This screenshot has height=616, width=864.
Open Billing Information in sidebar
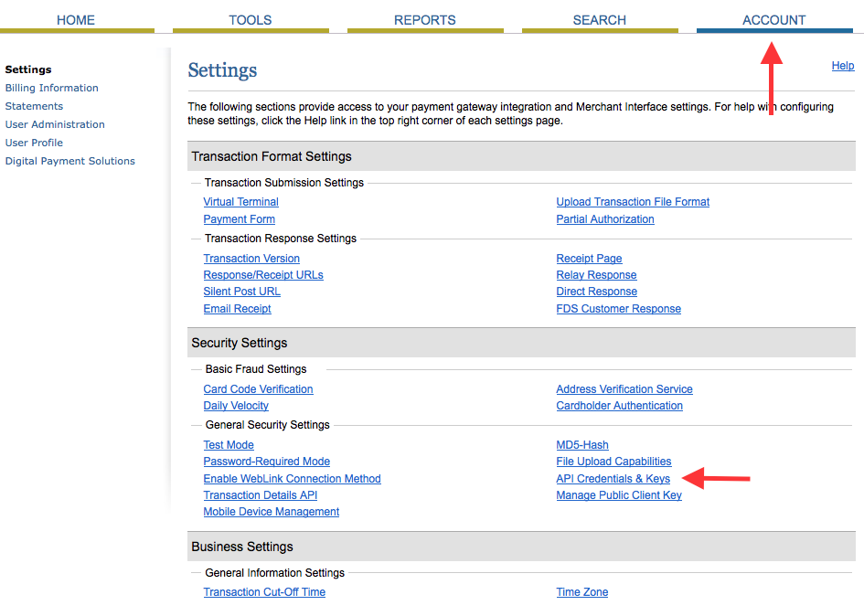click(x=51, y=88)
